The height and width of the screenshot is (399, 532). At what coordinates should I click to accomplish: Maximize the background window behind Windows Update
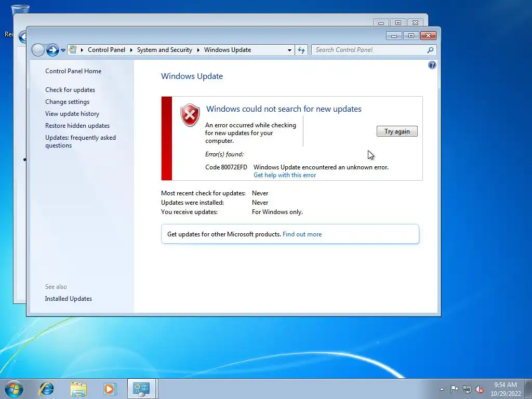pos(398,23)
